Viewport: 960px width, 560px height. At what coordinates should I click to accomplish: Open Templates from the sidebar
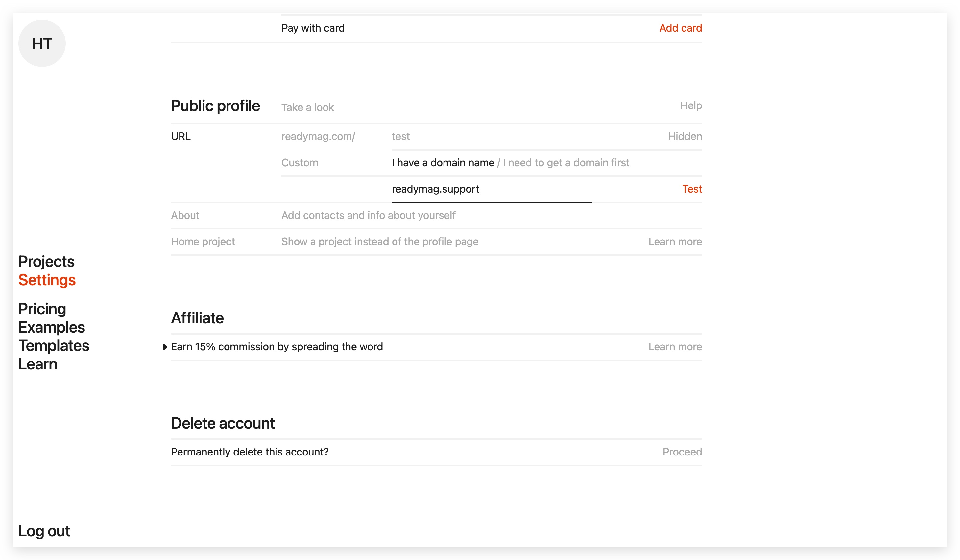pos(54,346)
